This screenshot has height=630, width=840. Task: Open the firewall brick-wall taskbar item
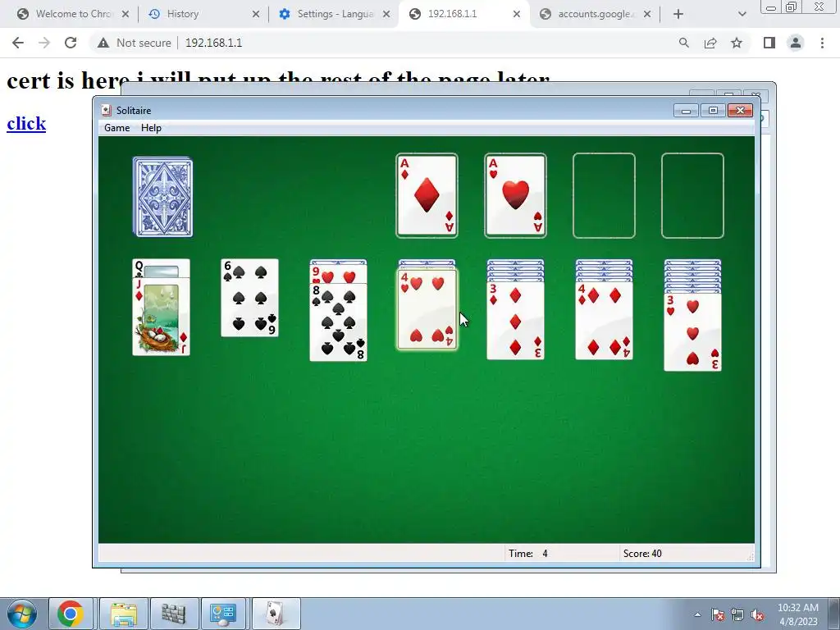174,614
